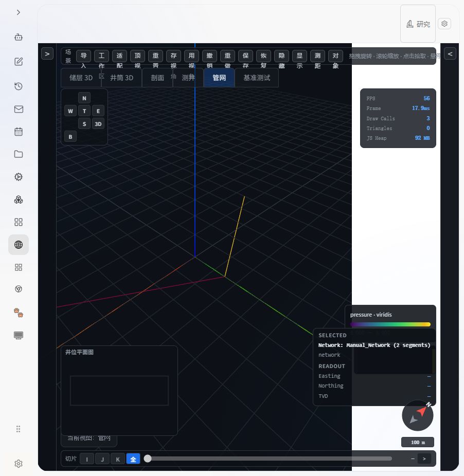Open the stacked cubes icon
Image resolution: width=464 pixels, height=476 pixels.
click(x=19, y=199)
